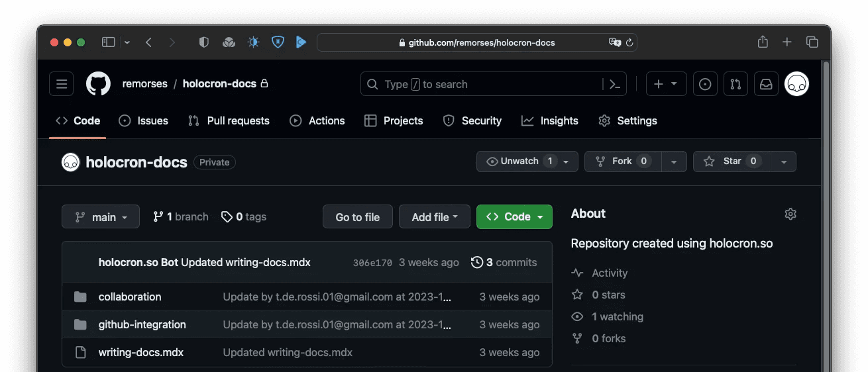Screen dimensions: 868x372
Task: Open the green Code dropdown
Action: tap(514, 217)
